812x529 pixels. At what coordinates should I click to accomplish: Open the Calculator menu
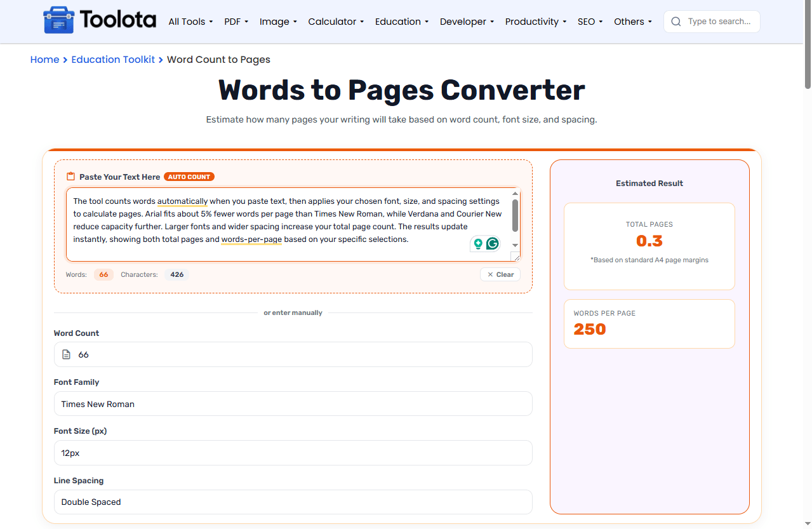coord(336,22)
